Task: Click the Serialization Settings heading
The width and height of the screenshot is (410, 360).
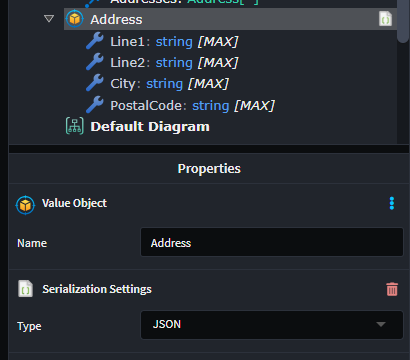Action: (x=97, y=289)
